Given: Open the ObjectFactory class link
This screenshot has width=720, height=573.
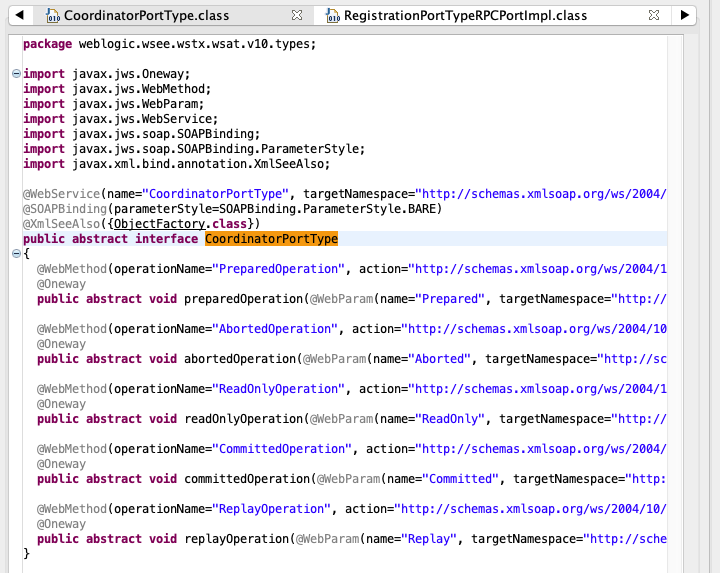Looking at the screenshot, I should 159,224.
